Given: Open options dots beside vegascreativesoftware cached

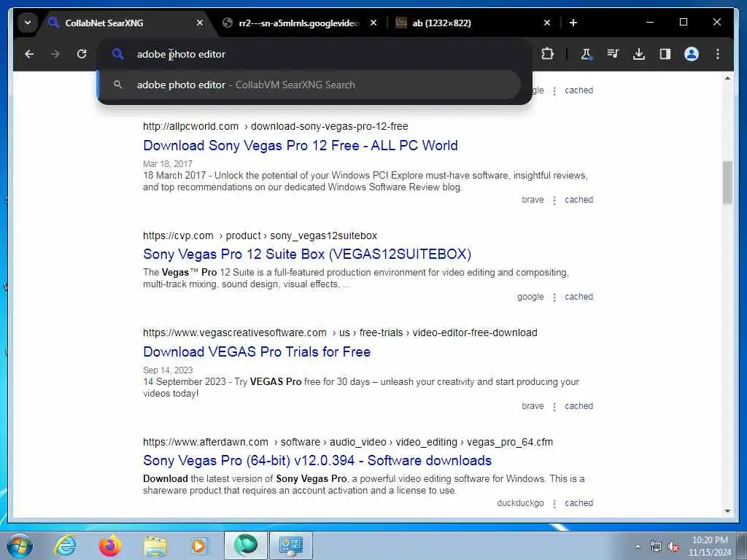Looking at the screenshot, I should click(554, 407).
